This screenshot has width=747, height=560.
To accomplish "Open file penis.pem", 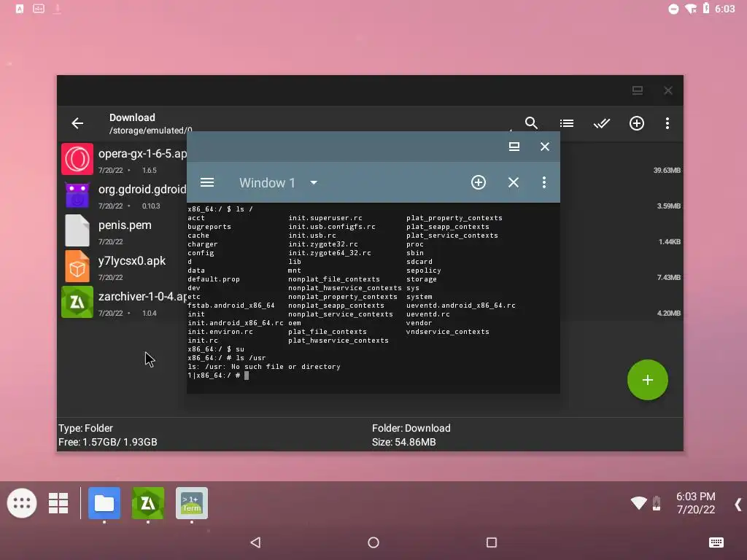I will coord(125,225).
